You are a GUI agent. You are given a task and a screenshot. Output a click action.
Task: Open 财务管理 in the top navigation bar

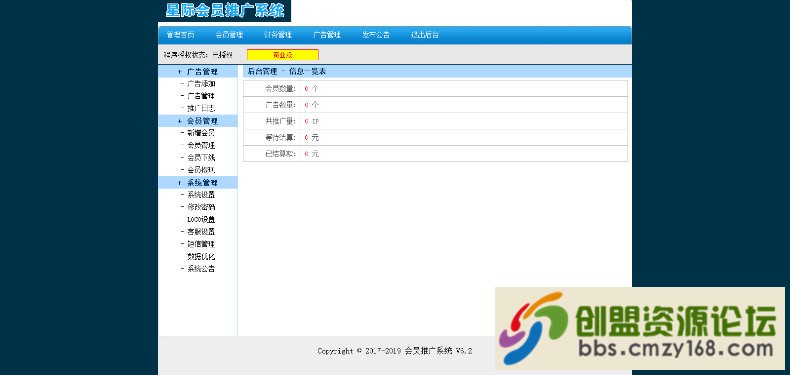[x=278, y=35]
